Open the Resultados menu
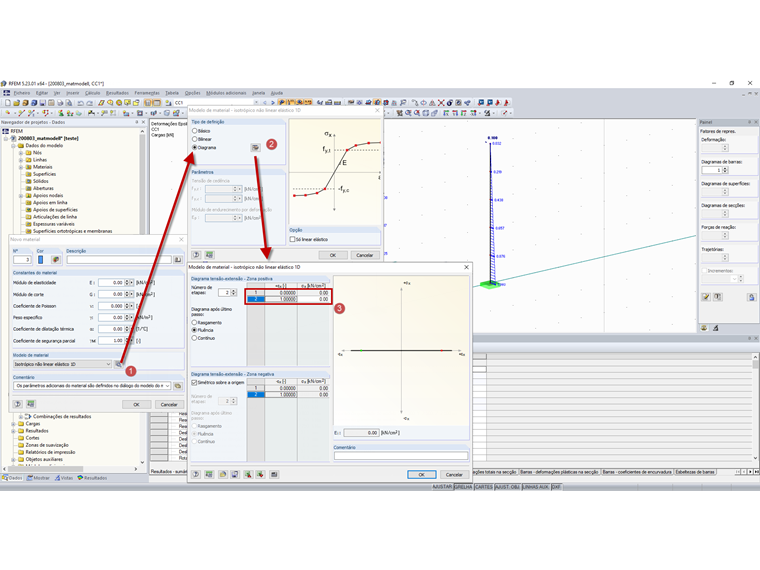 click(x=117, y=93)
